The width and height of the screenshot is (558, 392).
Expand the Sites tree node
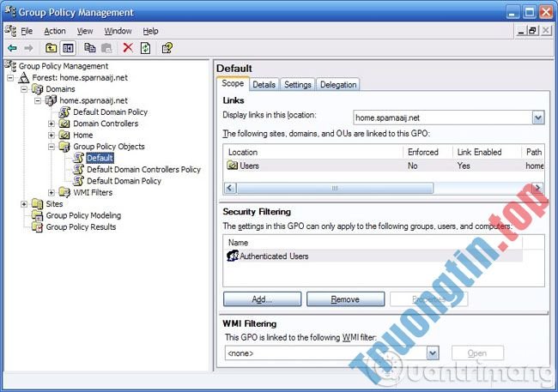[x=24, y=204]
